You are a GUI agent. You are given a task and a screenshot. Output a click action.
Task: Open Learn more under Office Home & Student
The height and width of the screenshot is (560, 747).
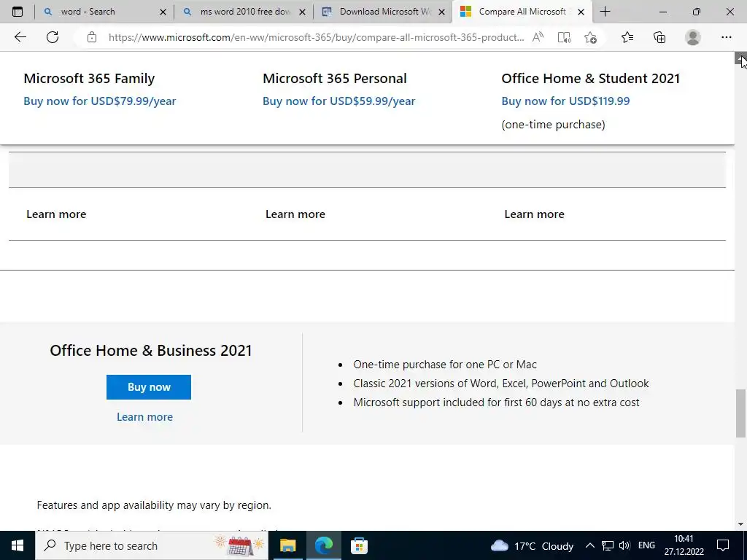pos(534,214)
